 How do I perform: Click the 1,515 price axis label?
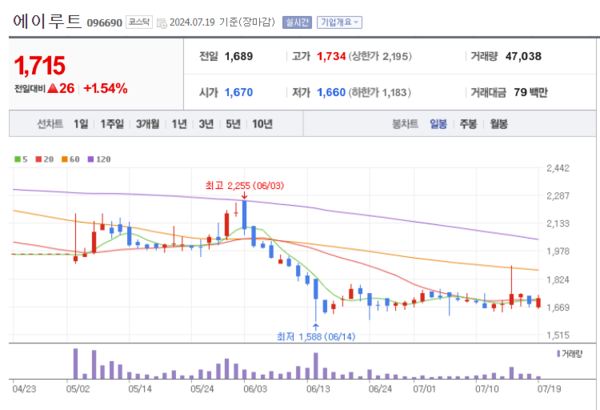coord(558,335)
